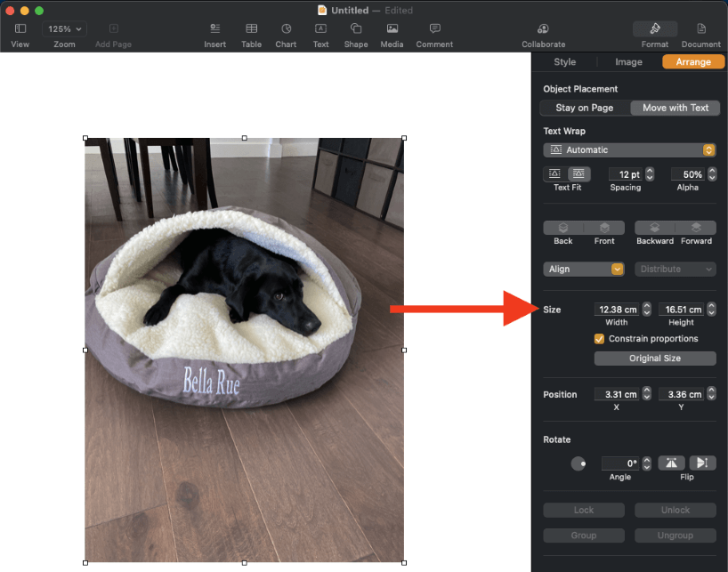The height and width of the screenshot is (572, 728).
Task: Click the Original Size button
Action: click(654, 359)
